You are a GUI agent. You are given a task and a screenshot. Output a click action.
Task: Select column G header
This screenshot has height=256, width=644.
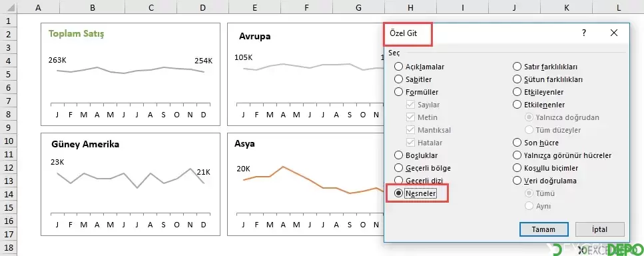tap(359, 7)
